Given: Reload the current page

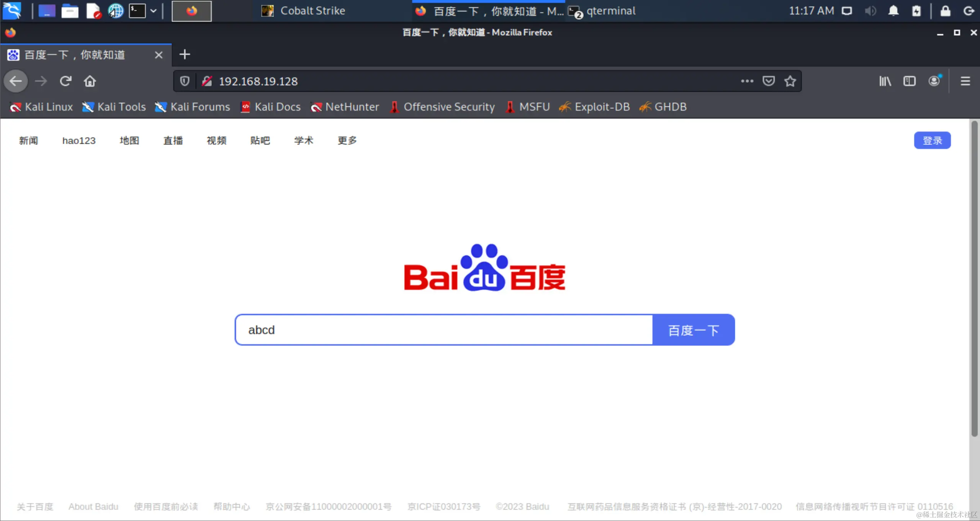Looking at the screenshot, I should (x=65, y=81).
